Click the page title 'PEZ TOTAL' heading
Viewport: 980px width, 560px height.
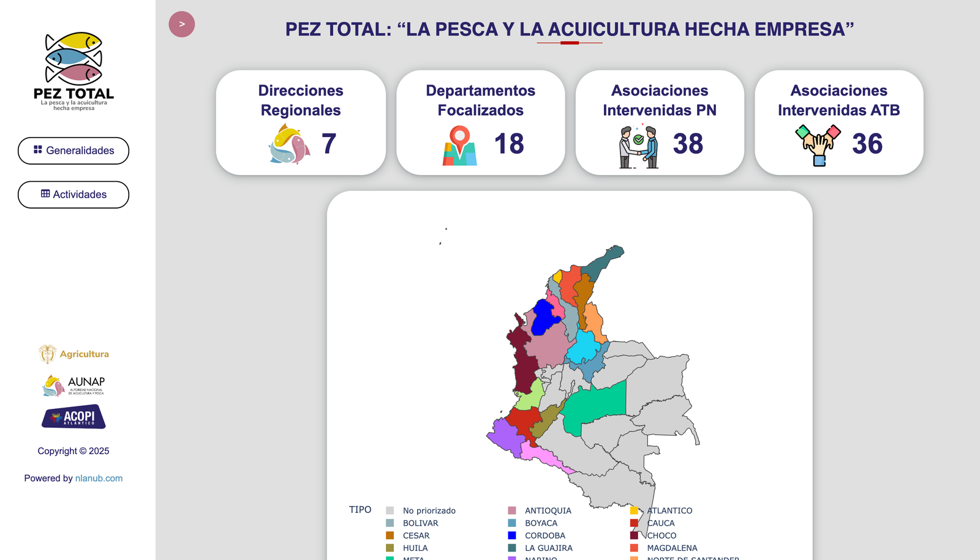[x=570, y=29]
